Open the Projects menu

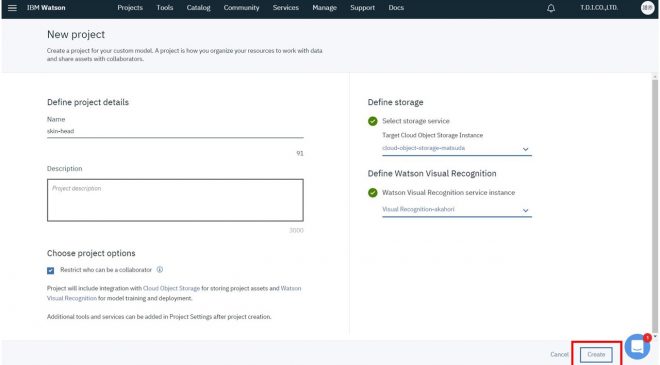(x=130, y=8)
